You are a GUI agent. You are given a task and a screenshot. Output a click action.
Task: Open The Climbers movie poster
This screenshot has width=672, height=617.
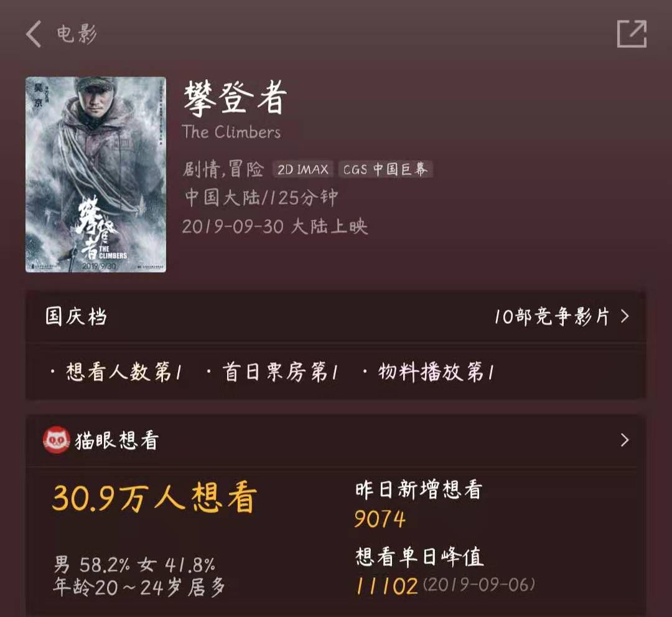coord(96,174)
